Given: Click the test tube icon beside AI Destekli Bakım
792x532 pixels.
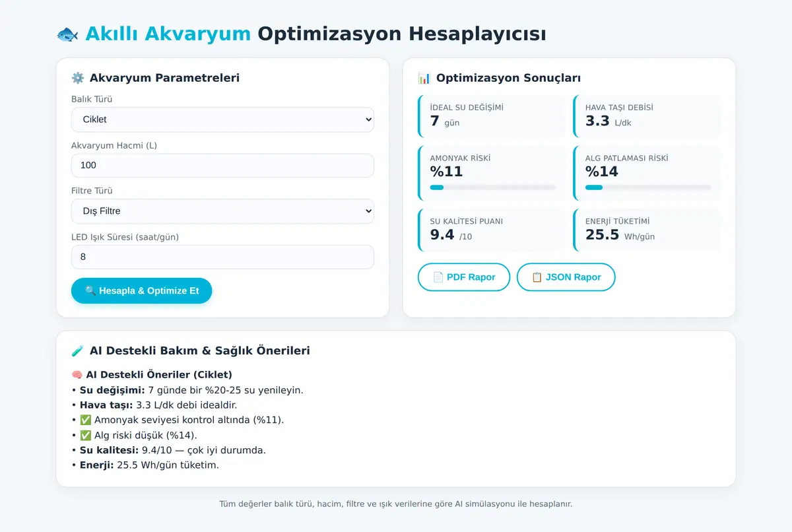Looking at the screenshot, I should tap(78, 350).
